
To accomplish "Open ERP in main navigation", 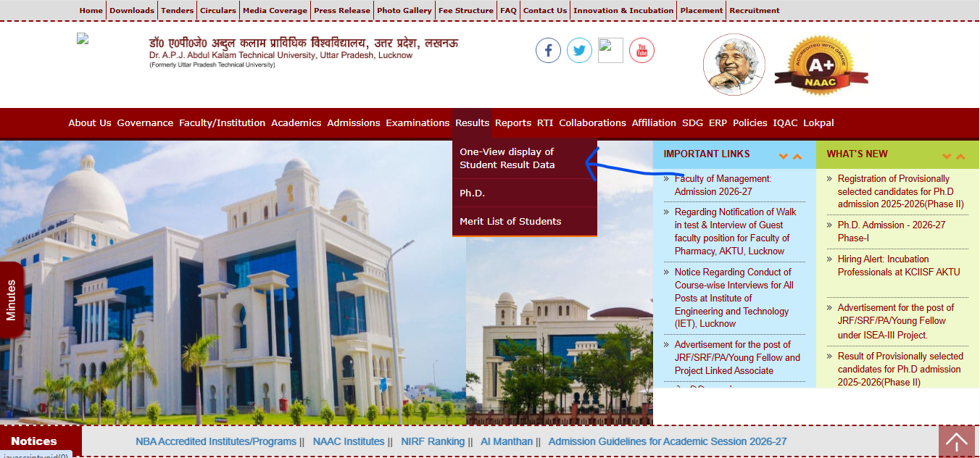I will [718, 122].
